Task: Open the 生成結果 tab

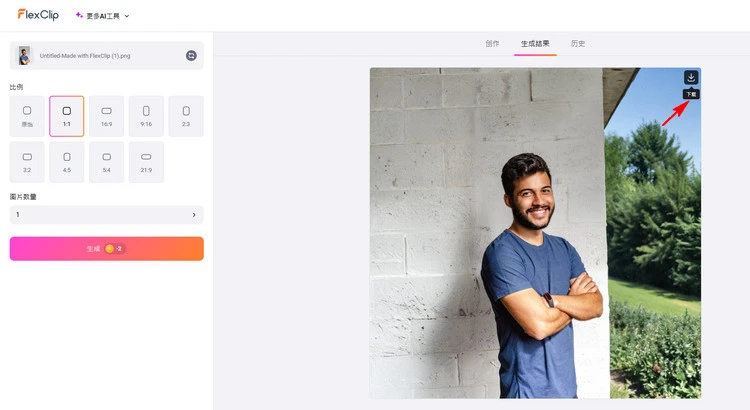Action: [x=535, y=44]
